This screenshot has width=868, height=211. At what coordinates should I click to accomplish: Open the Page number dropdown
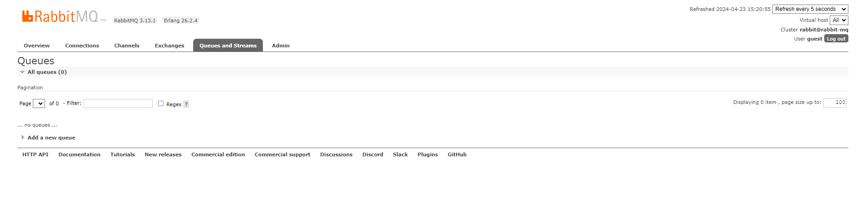coord(39,103)
